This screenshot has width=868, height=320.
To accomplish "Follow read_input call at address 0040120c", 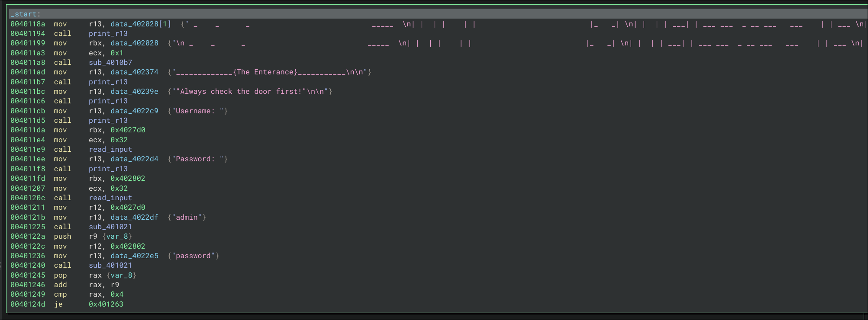I will point(110,198).
